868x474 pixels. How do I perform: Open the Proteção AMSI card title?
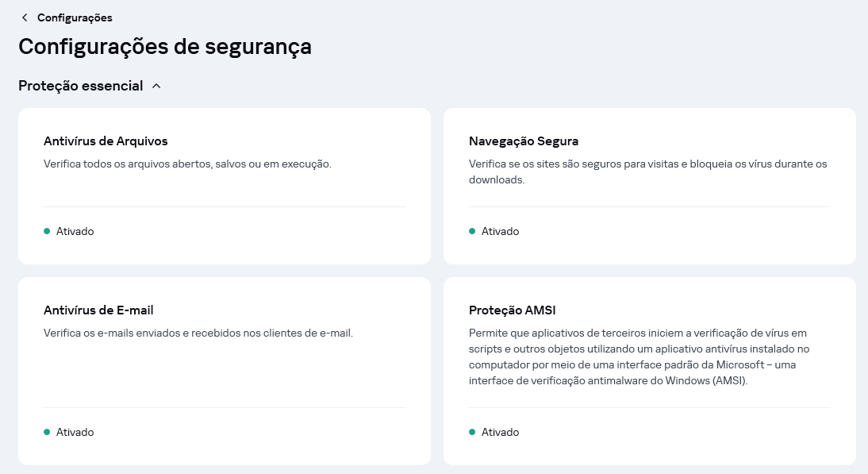512,310
